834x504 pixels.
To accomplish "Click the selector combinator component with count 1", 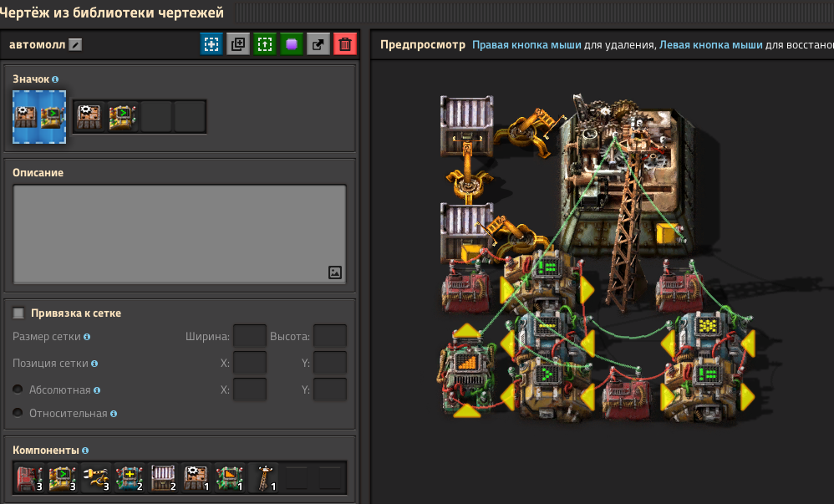I will click(231, 478).
